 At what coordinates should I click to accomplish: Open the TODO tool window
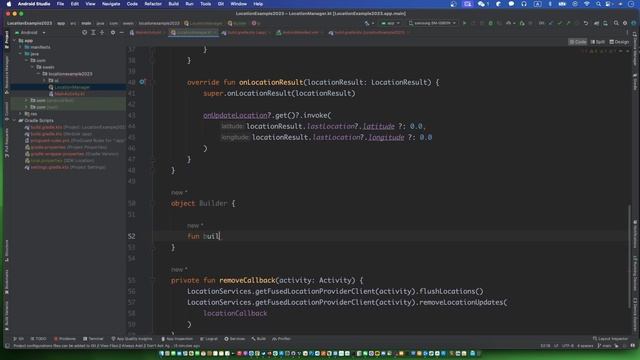click(x=38, y=339)
